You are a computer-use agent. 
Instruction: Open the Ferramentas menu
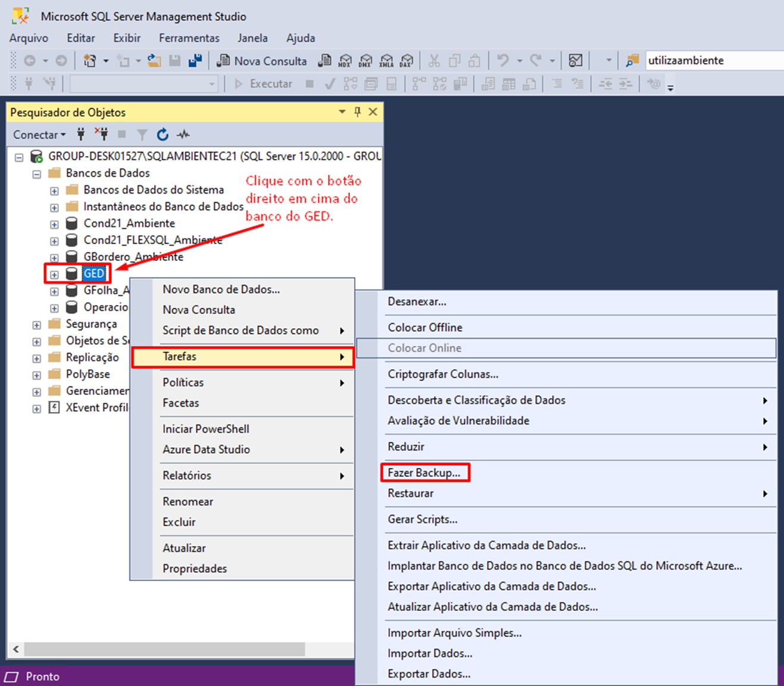tap(189, 38)
